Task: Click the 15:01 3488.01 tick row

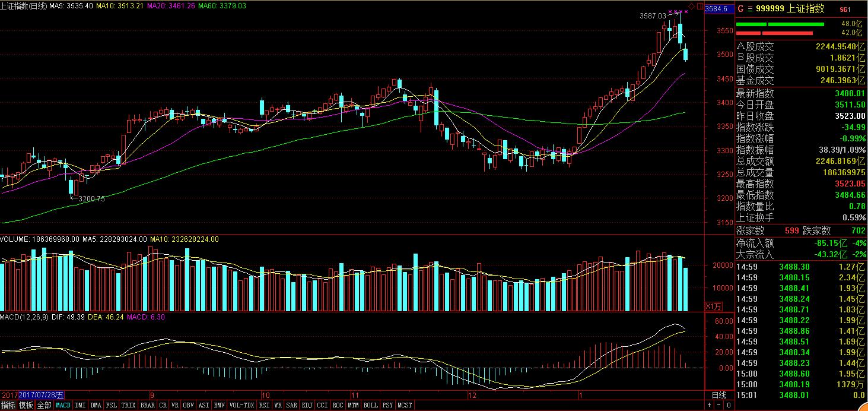Action: tap(801, 395)
